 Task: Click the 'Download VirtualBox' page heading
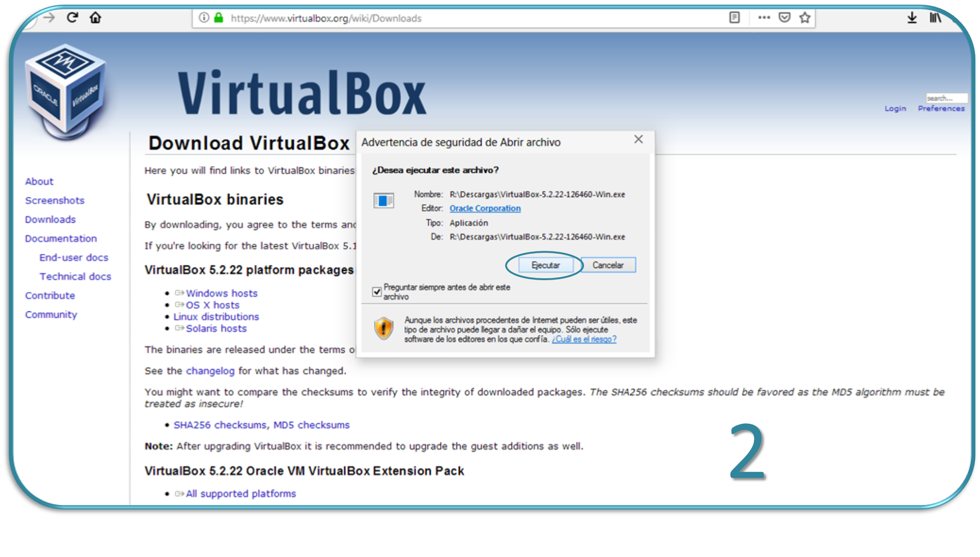(x=249, y=143)
